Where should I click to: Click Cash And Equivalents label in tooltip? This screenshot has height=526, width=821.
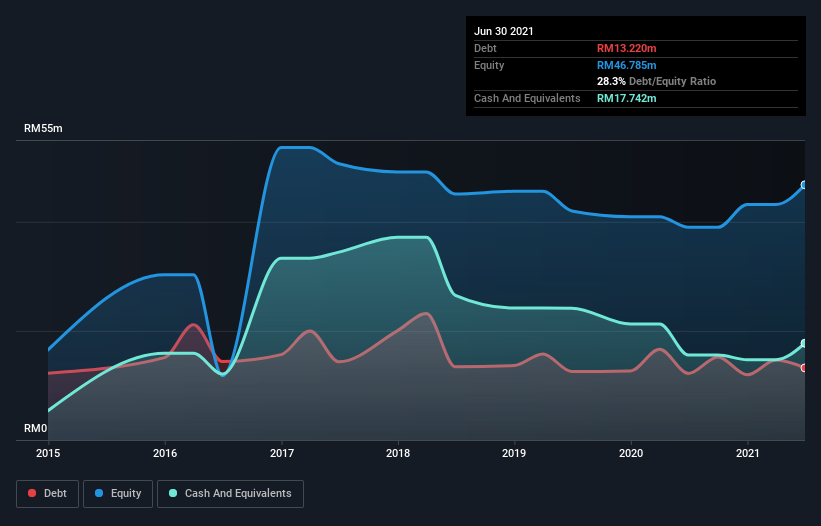point(527,98)
